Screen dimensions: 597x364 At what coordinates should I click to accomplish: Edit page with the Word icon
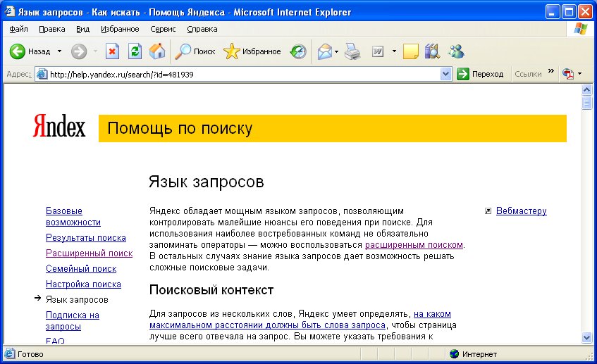click(377, 51)
